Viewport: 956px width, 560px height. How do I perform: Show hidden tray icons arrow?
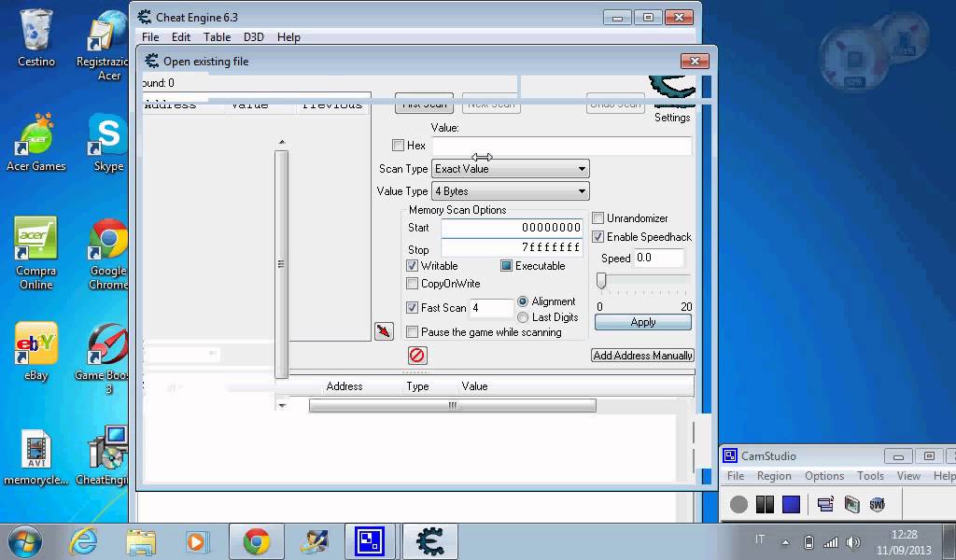[785, 542]
